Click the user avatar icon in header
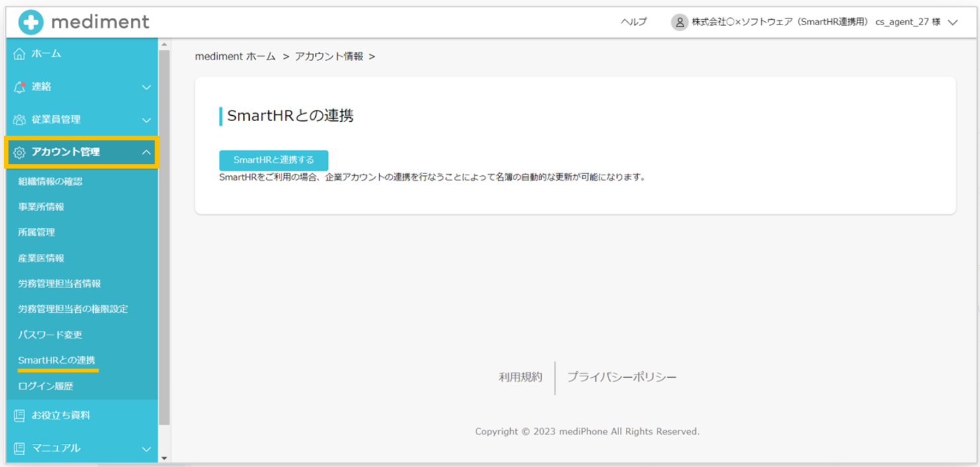This screenshot has height=467, width=980. 679,22
